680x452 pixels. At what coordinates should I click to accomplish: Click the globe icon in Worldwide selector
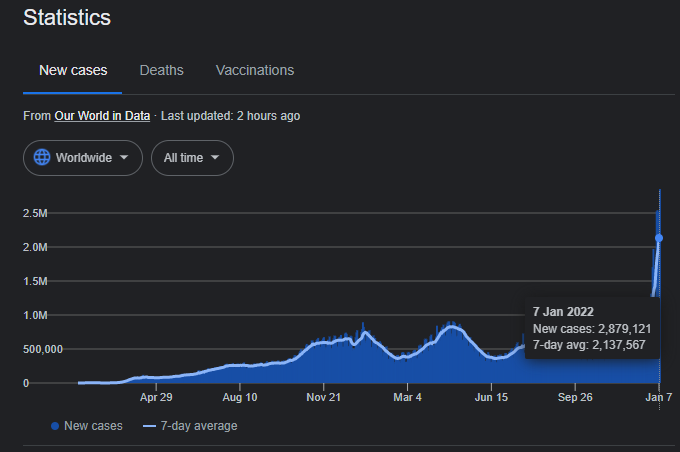click(42, 158)
